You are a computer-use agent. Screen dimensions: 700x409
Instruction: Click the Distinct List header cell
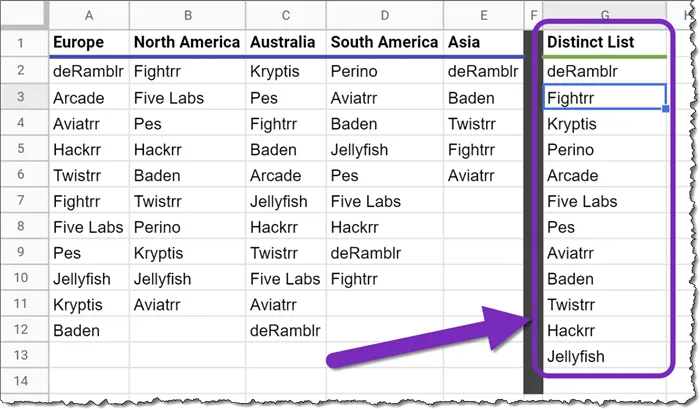pyautogui.click(x=604, y=43)
